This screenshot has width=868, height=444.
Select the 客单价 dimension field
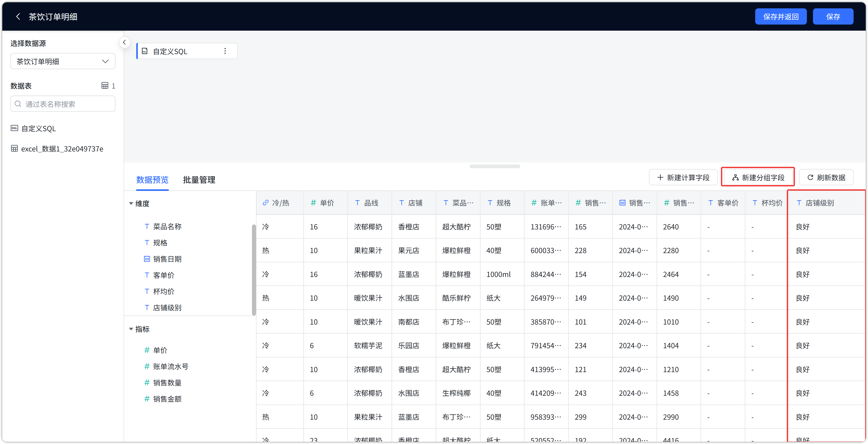tap(163, 275)
